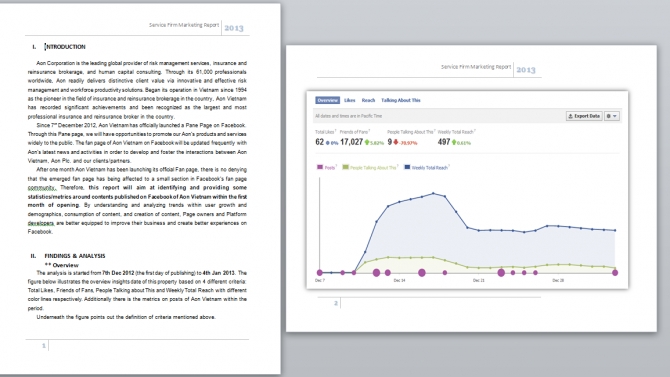Click the green up arrow beside 17,027
Screen dimensions: 670x377
click(367, 142)
